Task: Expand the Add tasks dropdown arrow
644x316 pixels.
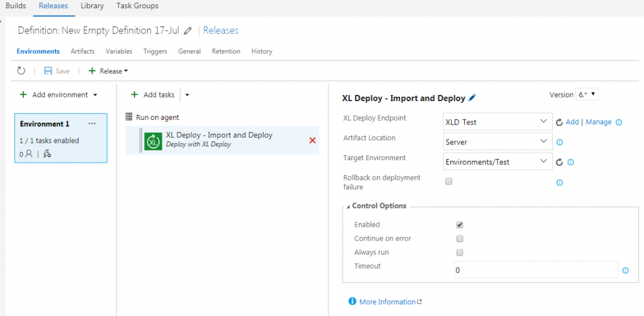Action: click(187, 95)
